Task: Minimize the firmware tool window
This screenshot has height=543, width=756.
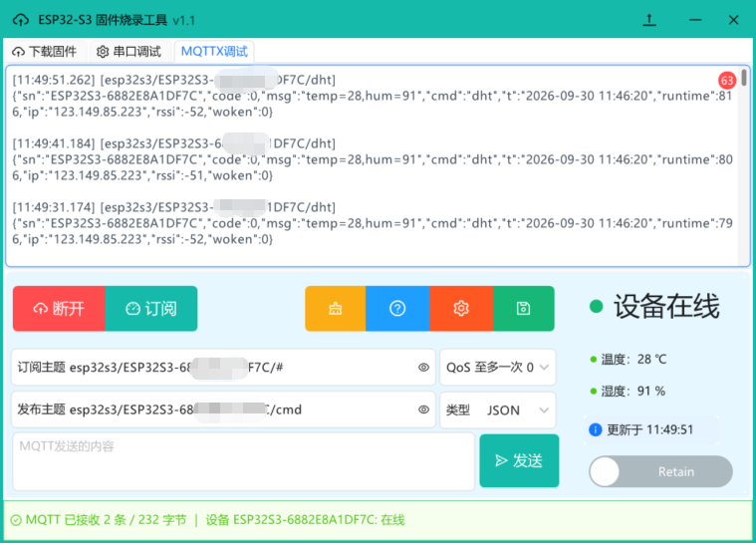Action: [695, 20]
